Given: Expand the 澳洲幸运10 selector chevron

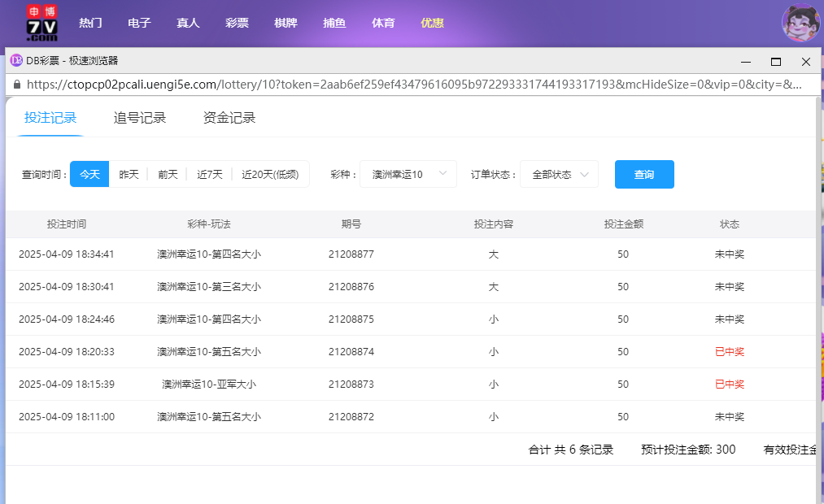Looking at the screenshot, I should (x=443, y=174).
